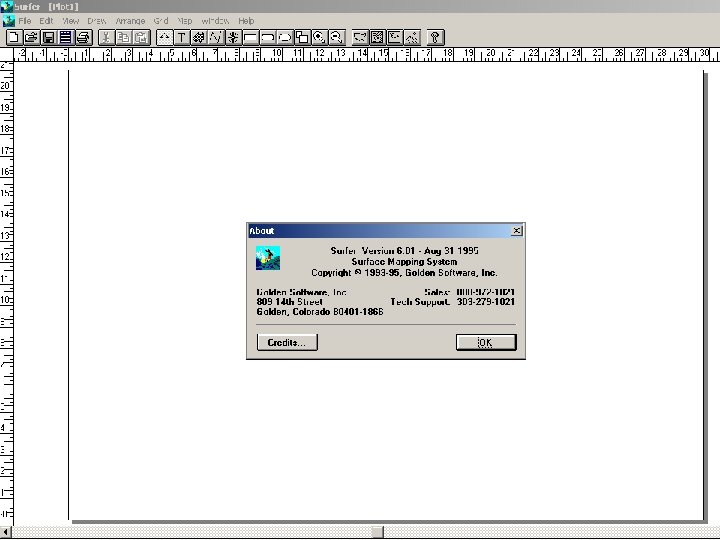Select the Polygon drawing tool
Screen dimensions: 720x540
[x=199, y=37]
